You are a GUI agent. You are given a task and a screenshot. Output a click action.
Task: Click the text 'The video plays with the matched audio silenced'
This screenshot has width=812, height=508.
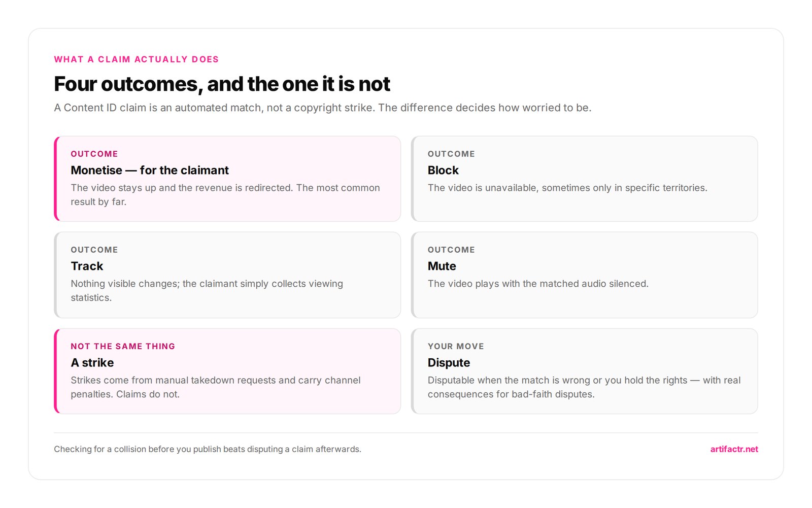(538, 284)
